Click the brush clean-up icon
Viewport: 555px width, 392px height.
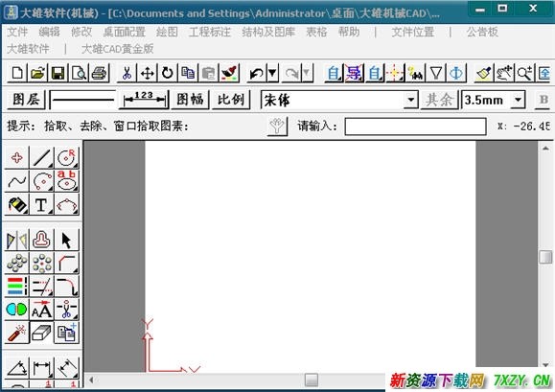click(x=484, y=73)
